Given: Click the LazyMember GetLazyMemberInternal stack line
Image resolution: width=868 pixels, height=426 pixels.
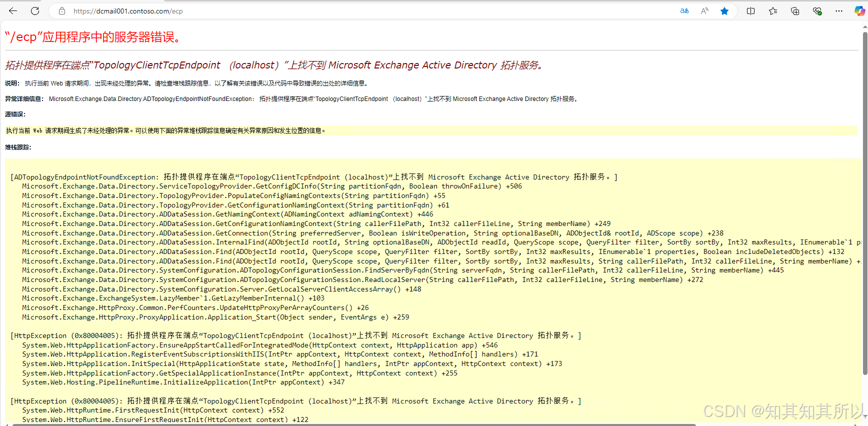Looking at the screenshot, I should (173, 298).
